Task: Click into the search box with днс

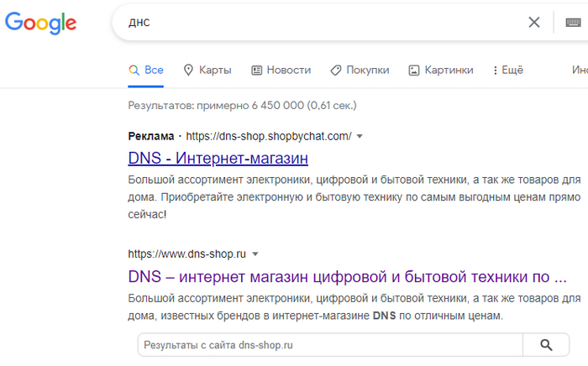Action: coord(323,23)
